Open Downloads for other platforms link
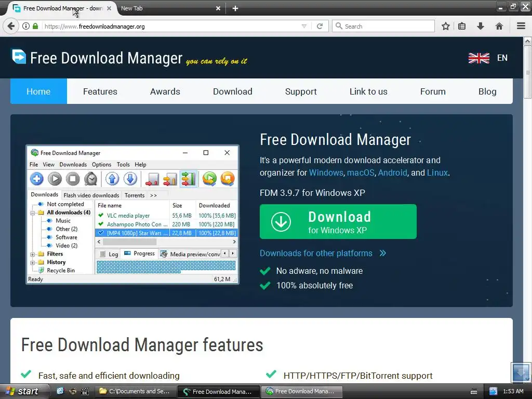The image size is (532, 399). coord(323,253)
